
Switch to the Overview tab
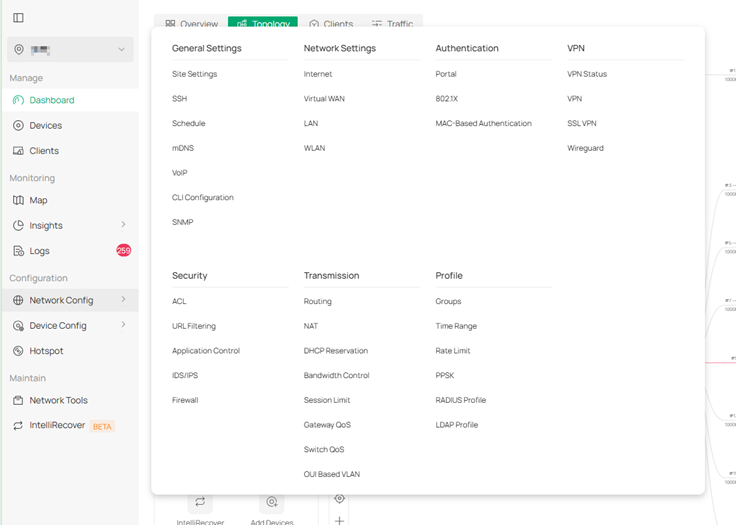click(192, 23)
